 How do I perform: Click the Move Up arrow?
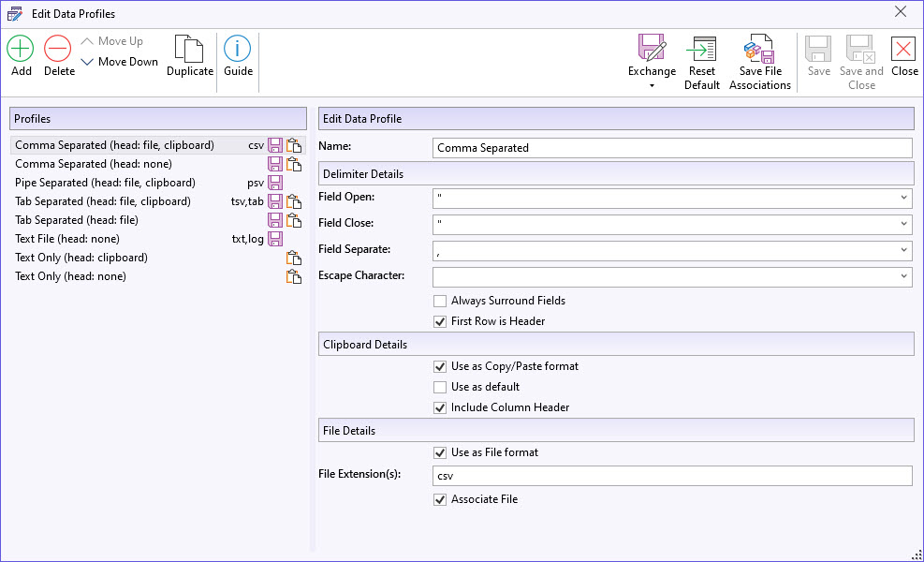click(87, 41)
